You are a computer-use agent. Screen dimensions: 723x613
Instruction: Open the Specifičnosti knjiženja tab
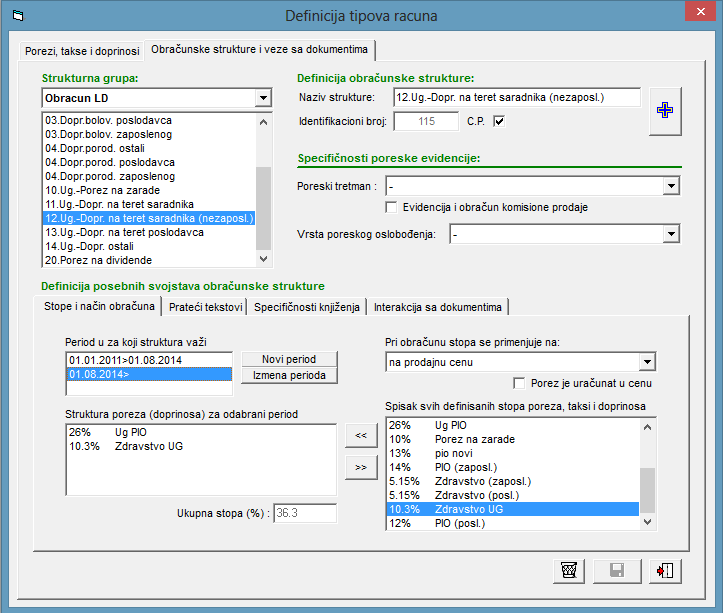click(306, 306)
